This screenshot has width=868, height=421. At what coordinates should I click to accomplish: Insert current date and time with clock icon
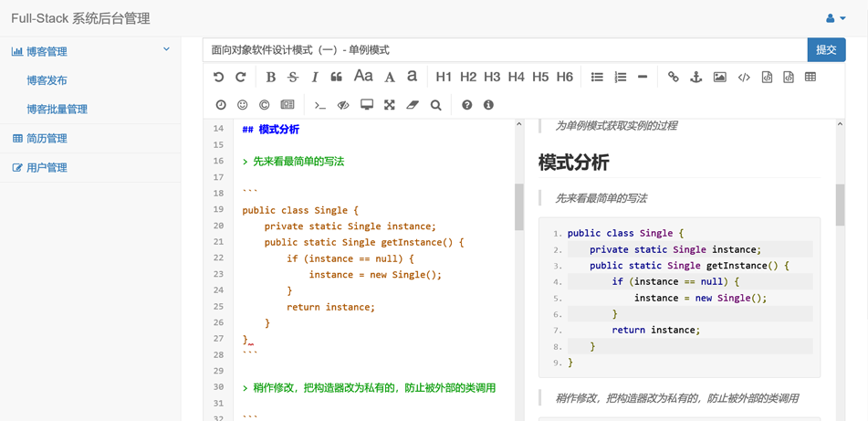[x=220, y=104]
